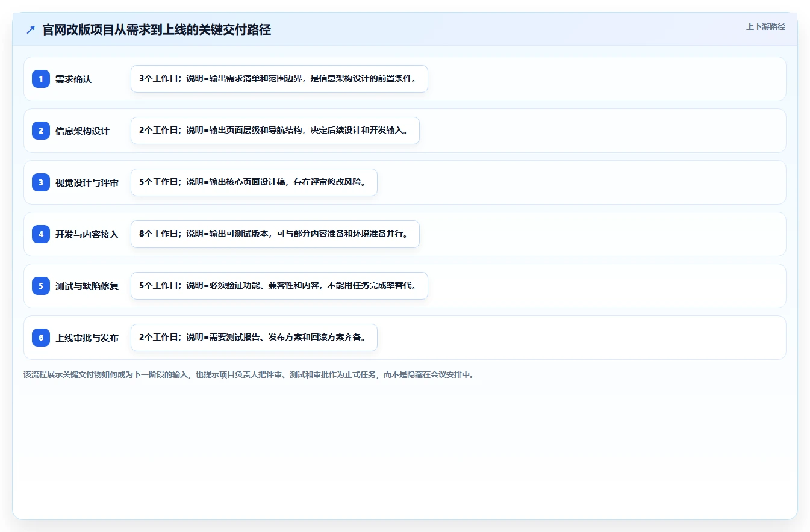Click the step number 2 badge
Screen dimensions: 810x532
click(x=41, y=131)
